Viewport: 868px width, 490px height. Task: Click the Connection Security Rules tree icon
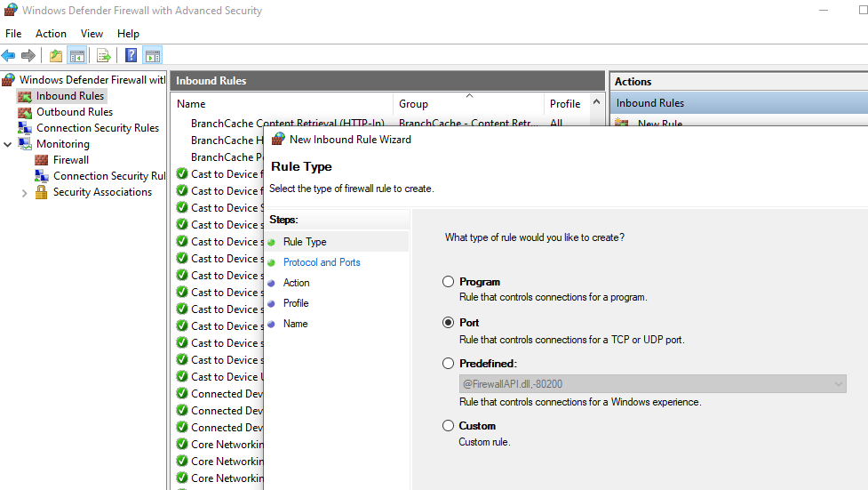point(24,128)
